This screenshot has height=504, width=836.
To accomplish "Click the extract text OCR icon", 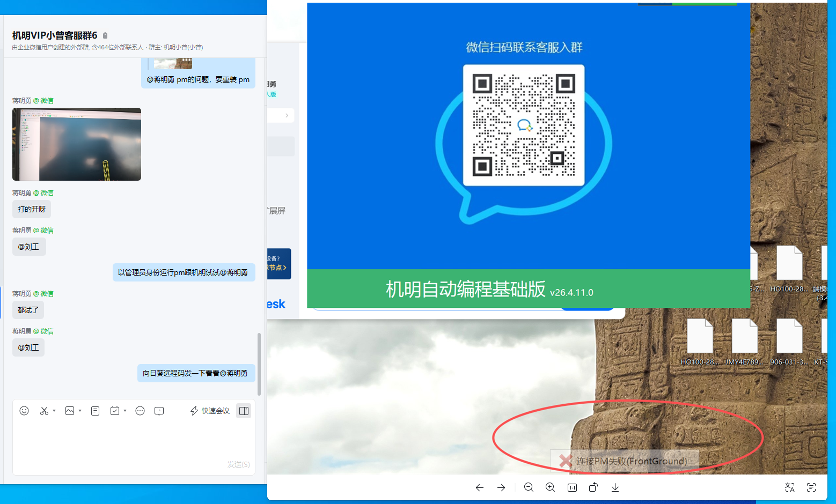I will 811,487.
